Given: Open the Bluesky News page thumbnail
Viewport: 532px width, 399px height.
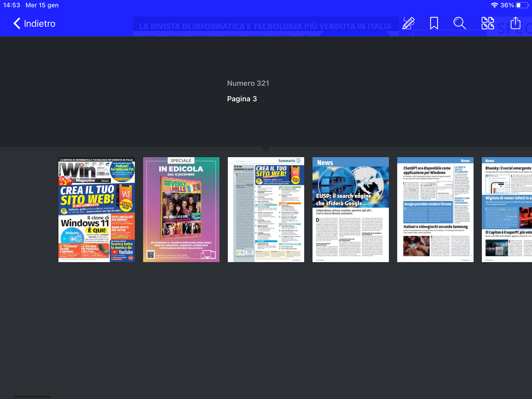Looking at the screenshot, I should pos(507,210).
